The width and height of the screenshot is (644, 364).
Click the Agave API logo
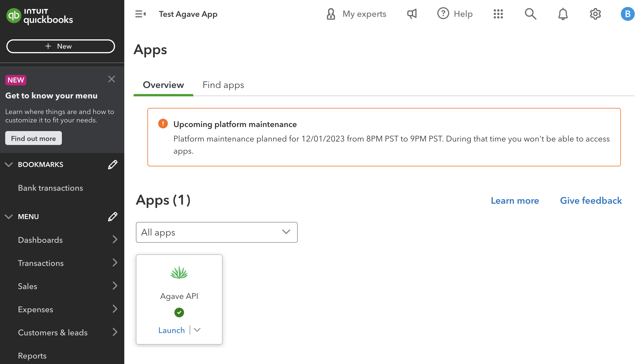tap(179, 272)
